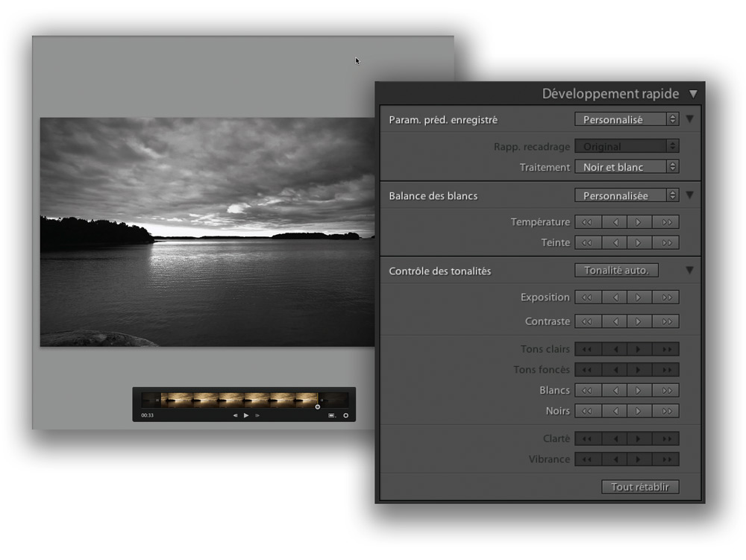Image resolution: width=746 pixels, height=560 pixels.
Task: Decrease Exposition by a small step
Action: [x=614, y=297]
